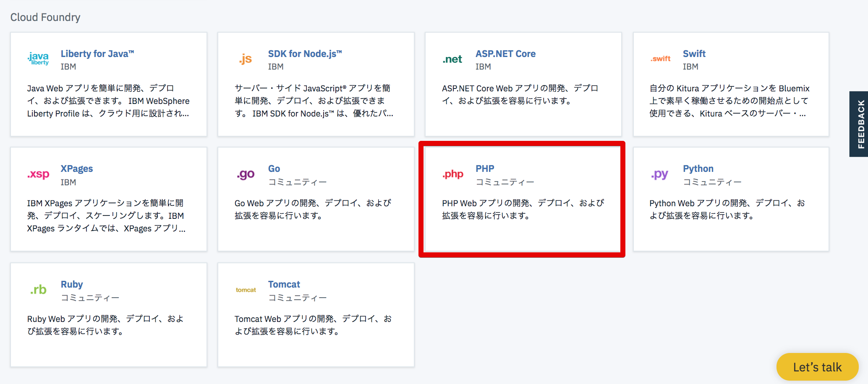Select the Tomcat Web app description
868x384 pixels.
click(x=313, y=325)
